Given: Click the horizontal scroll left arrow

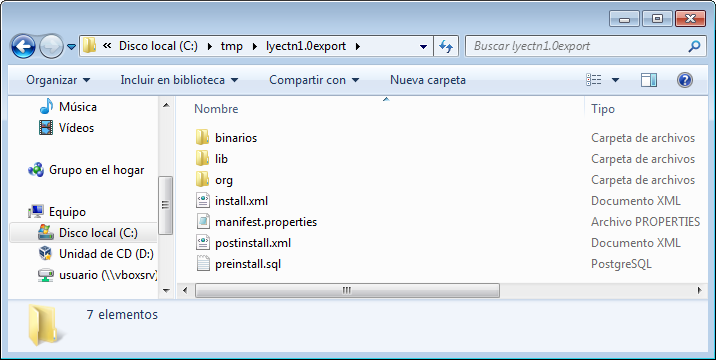Looking at the screenshot, I should point(185,290).
